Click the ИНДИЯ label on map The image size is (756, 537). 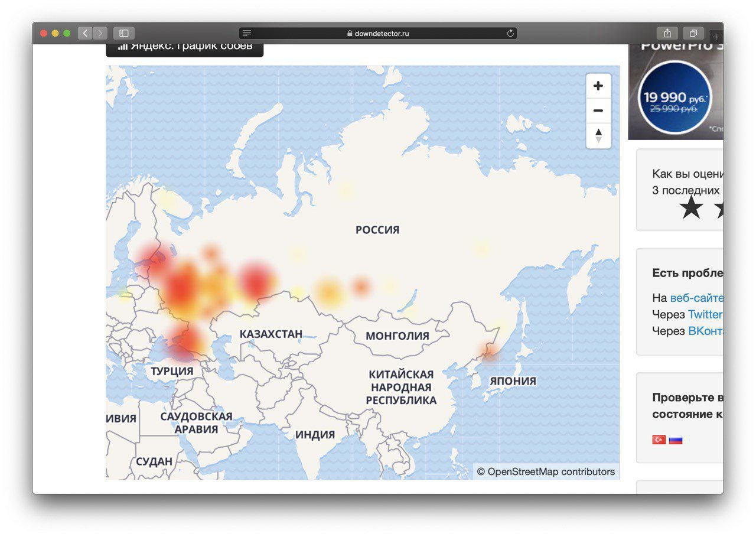point(315,435)
